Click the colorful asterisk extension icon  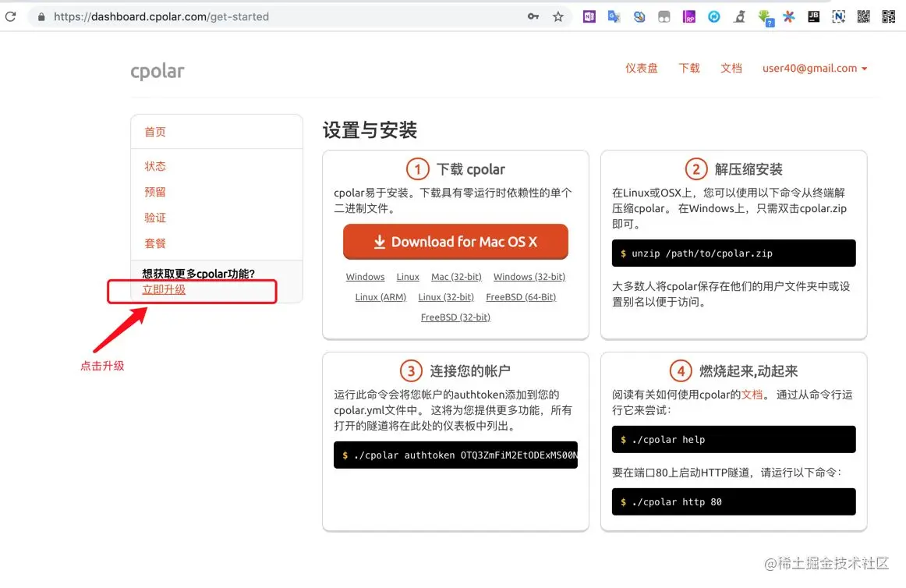(789, 16)
